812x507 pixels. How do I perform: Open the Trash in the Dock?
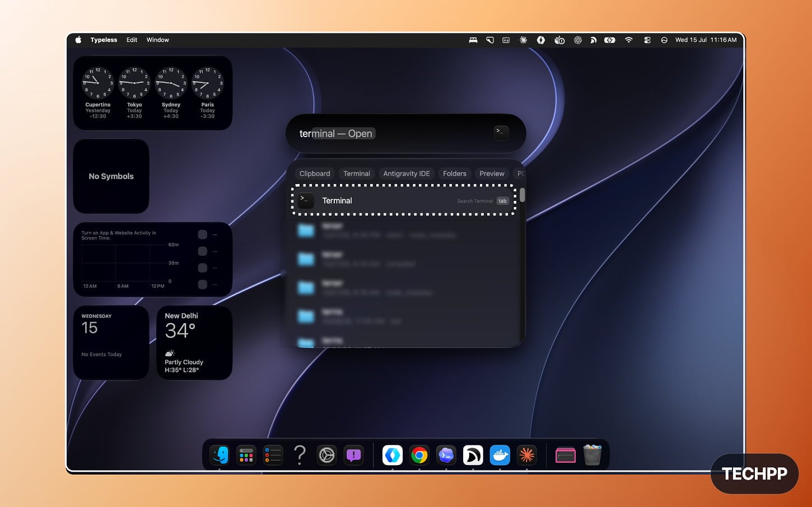(x=592, y=455)
